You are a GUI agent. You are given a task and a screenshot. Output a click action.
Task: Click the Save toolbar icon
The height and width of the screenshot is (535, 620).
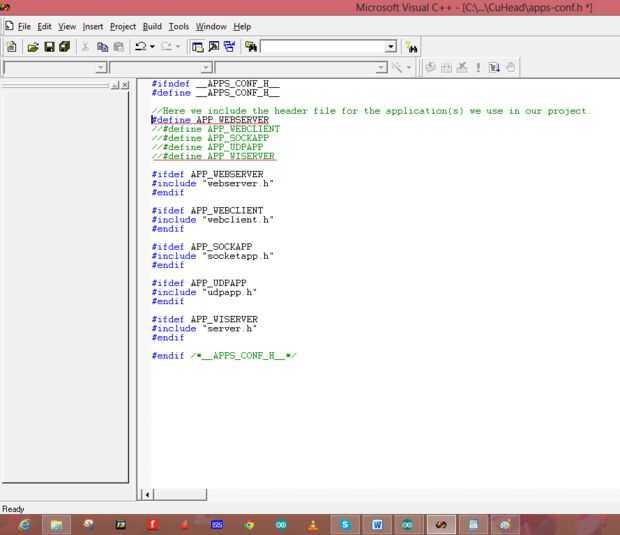tap(49, 47)
